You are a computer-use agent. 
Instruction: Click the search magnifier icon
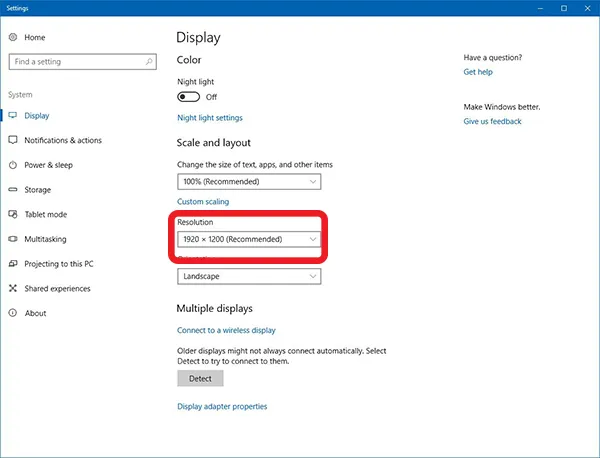[149, 62]
